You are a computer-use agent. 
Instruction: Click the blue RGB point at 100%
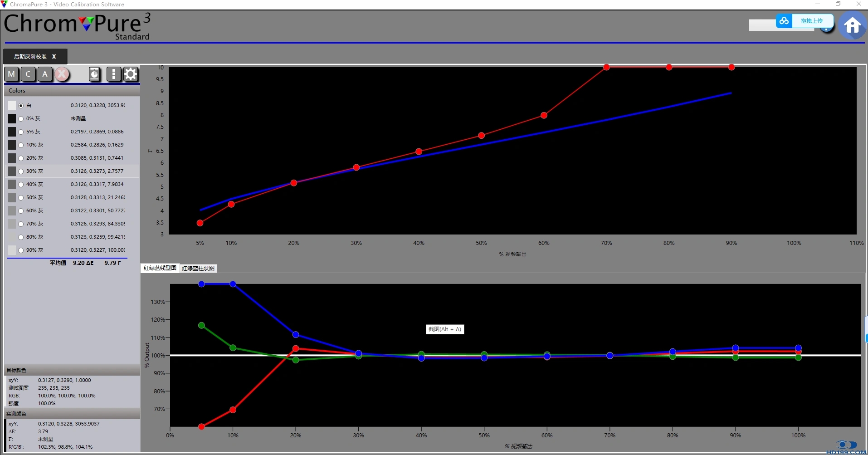point(798,348)
